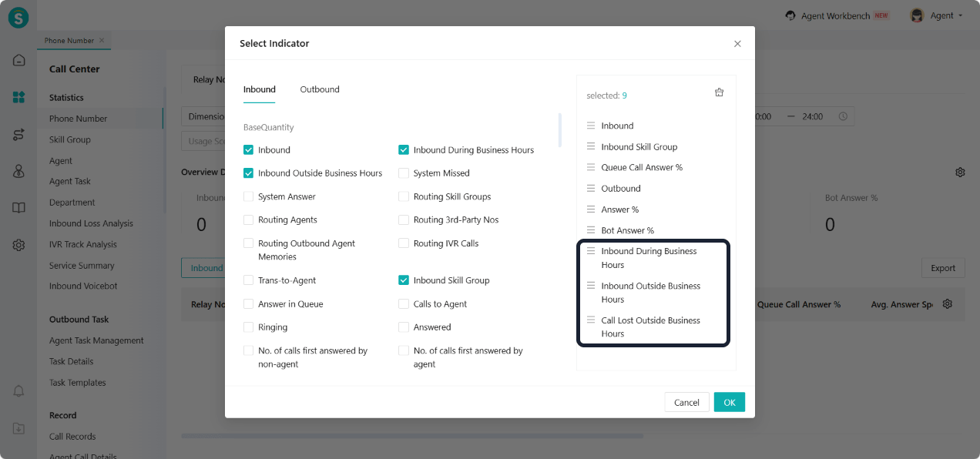Viewport: 980px width, 459px height.
Task: Uncheck the Inbound checkbox
Action: [x=249, y=150]
